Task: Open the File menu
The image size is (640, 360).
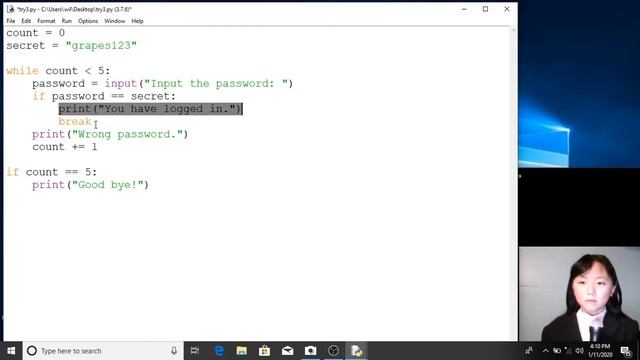Action: point(11,21)
